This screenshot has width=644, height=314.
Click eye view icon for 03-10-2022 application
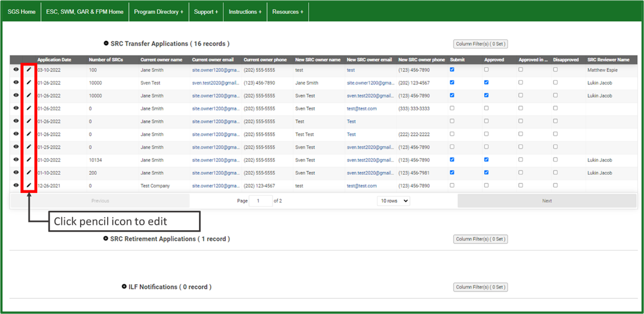(x=16, y=69)
